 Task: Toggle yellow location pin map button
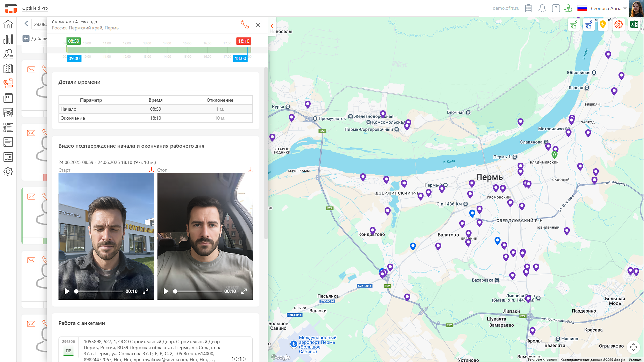[603, 25]
